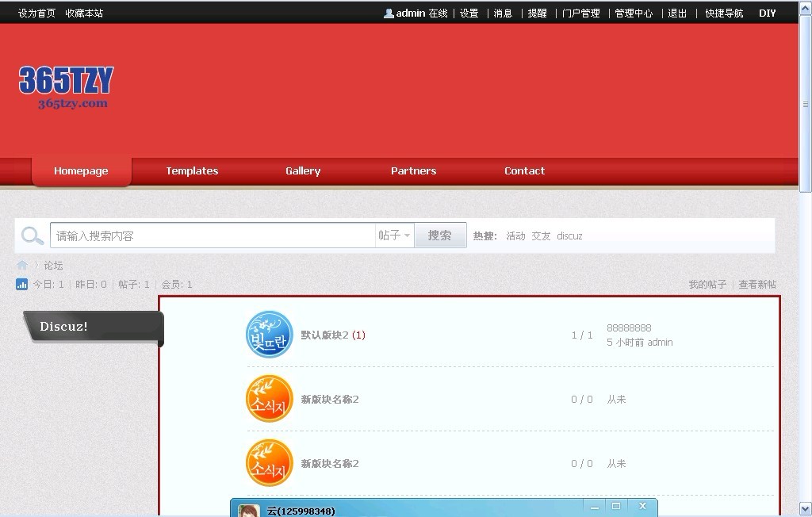Viewport: 812px width, 517px height.
Task: Open the 帖子 search type dropdown
Action: click(394, 236)
